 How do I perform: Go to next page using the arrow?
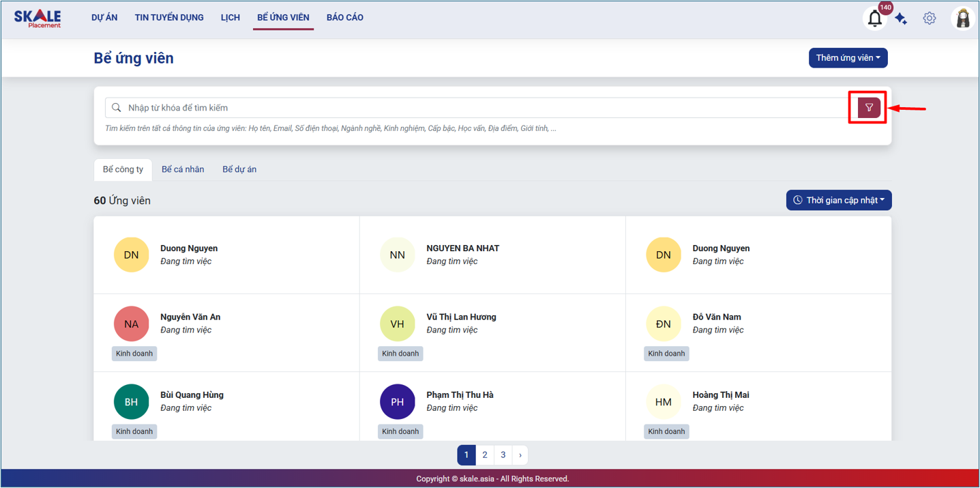pyautogui.click(x=520, y=455)
